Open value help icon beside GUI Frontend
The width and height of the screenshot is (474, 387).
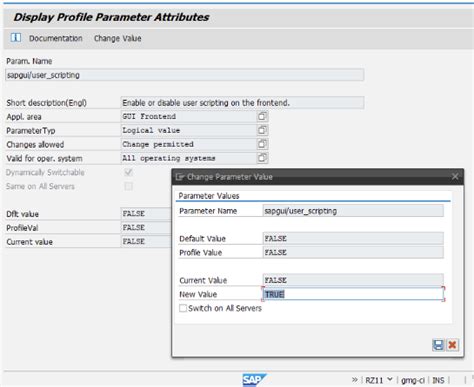tap(262, 116)
